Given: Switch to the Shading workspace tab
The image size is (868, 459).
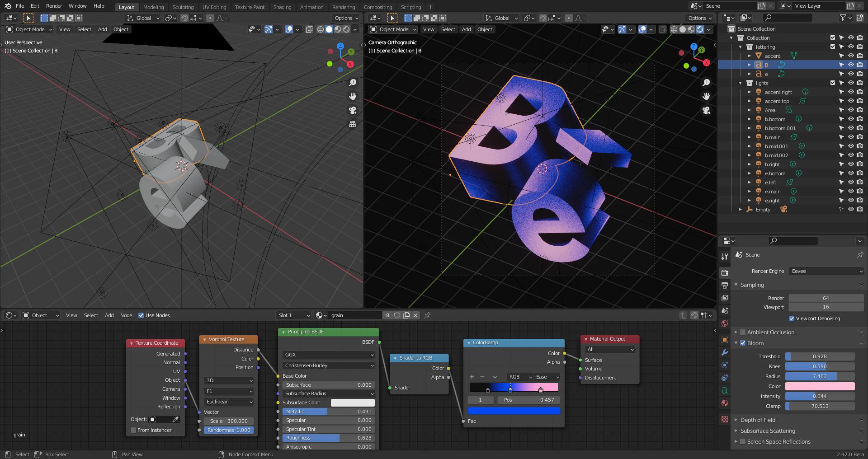Looking at the screenshot, I should tap(282, 7).
